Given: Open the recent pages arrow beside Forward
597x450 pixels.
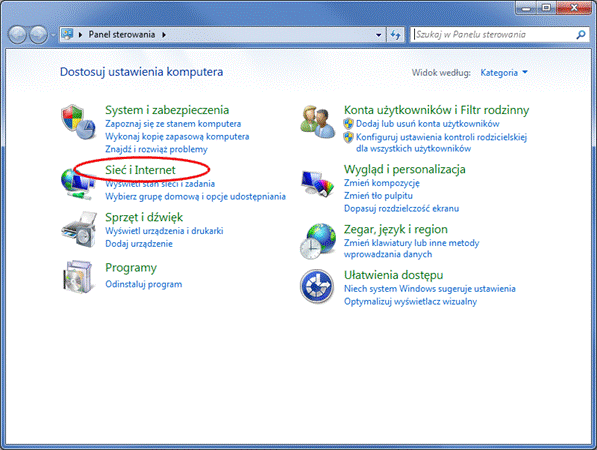Looking at the screenshot, I should pos(53,35).
